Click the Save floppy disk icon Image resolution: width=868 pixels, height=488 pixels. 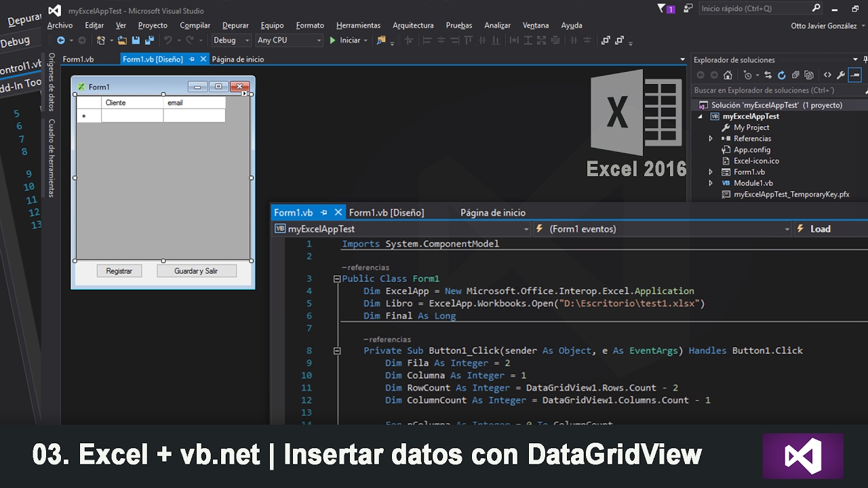[136, 41]
